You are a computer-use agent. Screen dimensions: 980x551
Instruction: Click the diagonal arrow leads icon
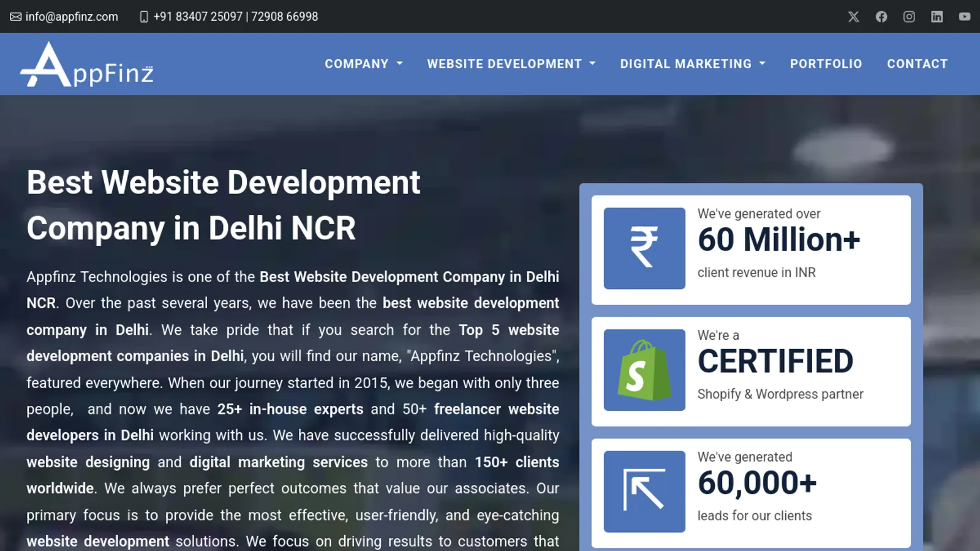pos(644,492)
